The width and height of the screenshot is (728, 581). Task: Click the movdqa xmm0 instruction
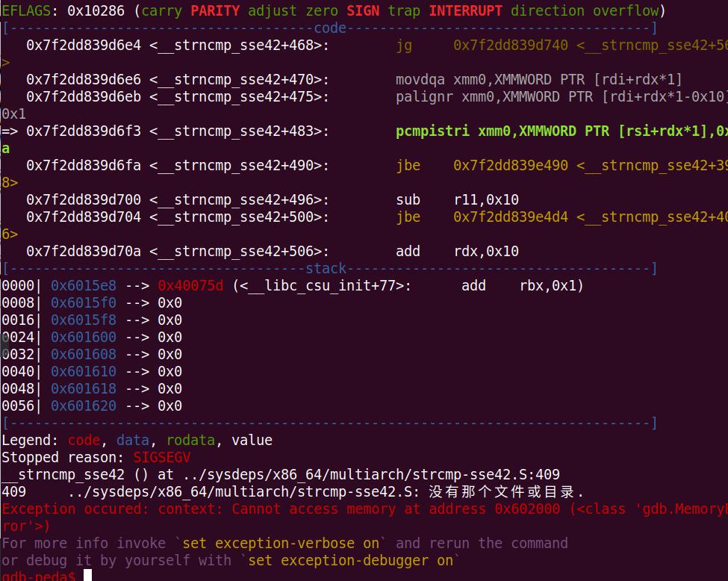coord(538,79)
